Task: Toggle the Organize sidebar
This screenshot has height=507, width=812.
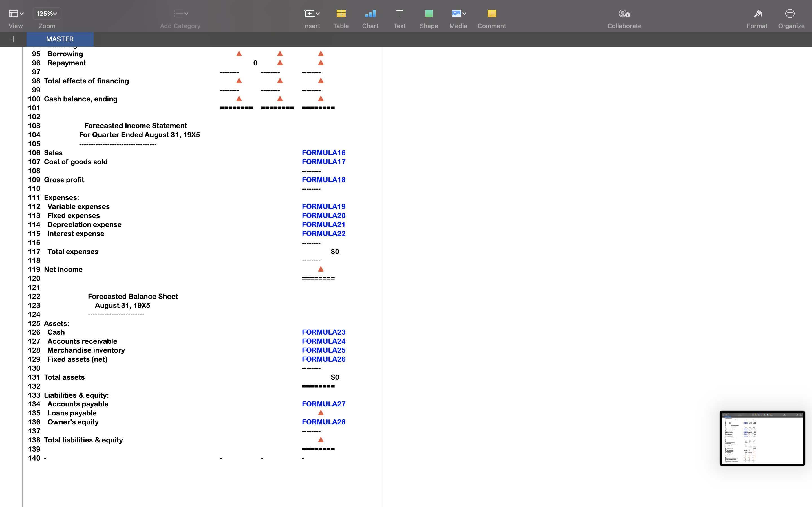Action: click(x=791, y=17)
